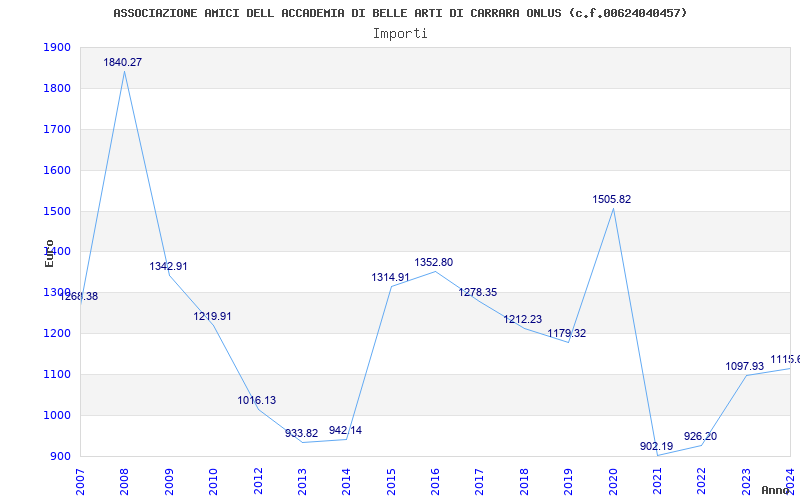
Task: Select the 1200 Euro axis tick
Action: 57,333
